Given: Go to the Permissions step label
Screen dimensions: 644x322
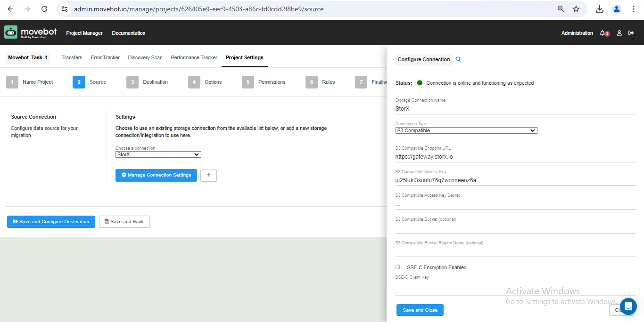Looking at the screenshot, I should click(x=272, y=82).
